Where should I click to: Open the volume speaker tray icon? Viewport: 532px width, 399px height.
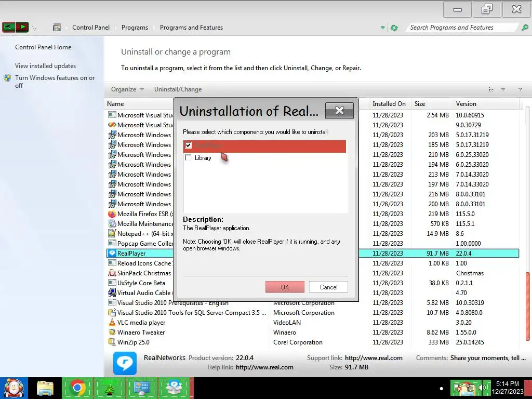[482, 389]
